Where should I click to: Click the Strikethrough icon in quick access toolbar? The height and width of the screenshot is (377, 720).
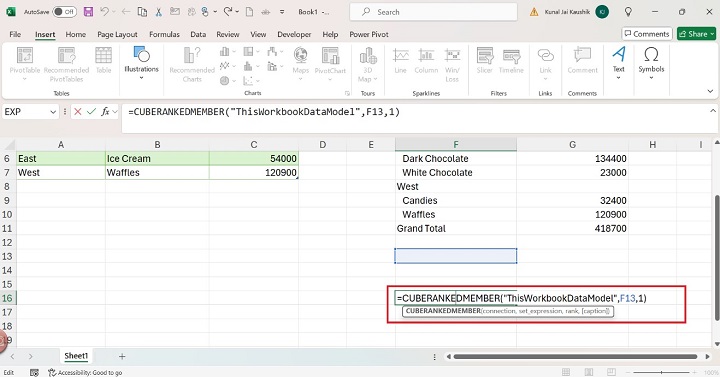point(265,12)
